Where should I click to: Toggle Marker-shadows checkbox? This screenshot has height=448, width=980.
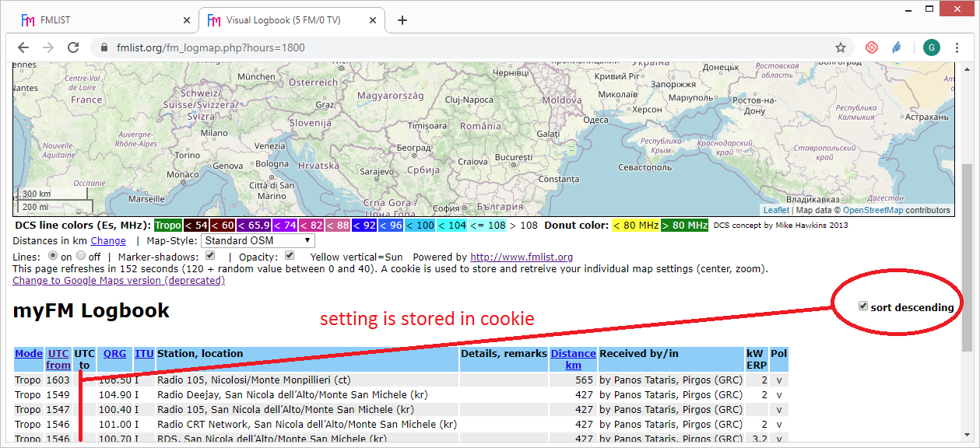(x=211, y=256)
